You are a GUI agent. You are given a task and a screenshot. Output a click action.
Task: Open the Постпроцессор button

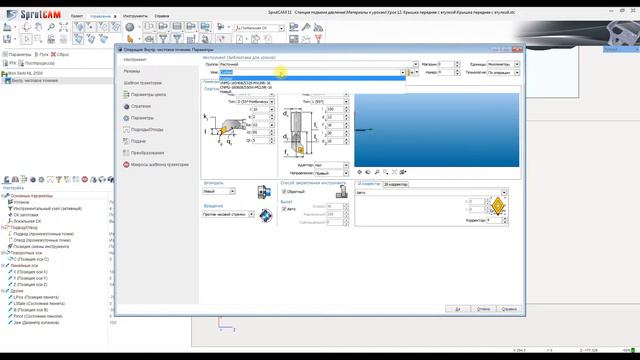point(37,63)
